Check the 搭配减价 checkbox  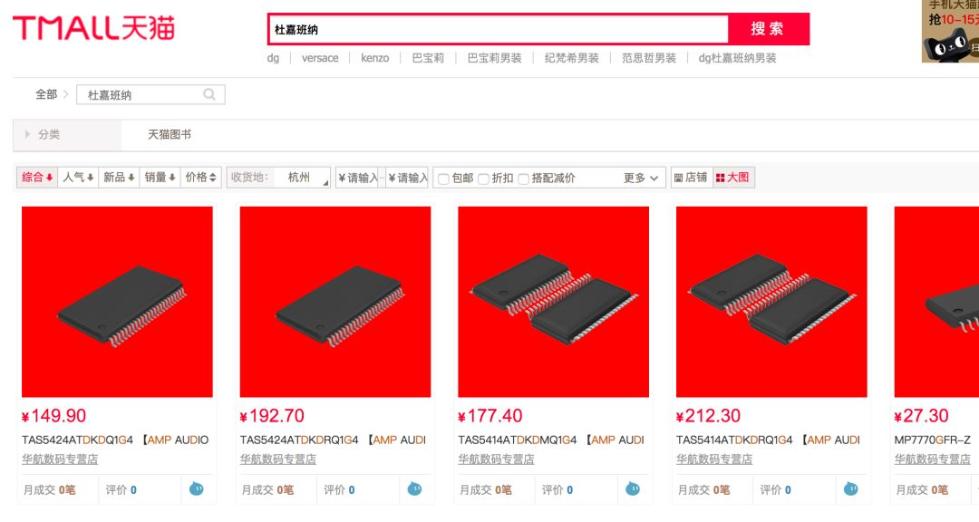pos(523,179)
